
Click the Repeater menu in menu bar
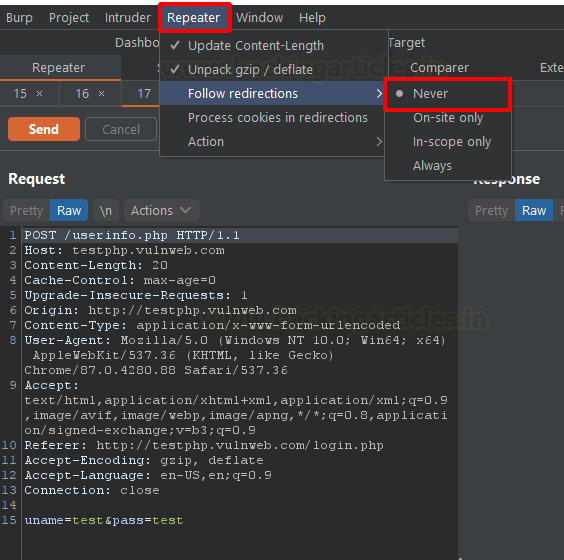[x=194, y=18]
